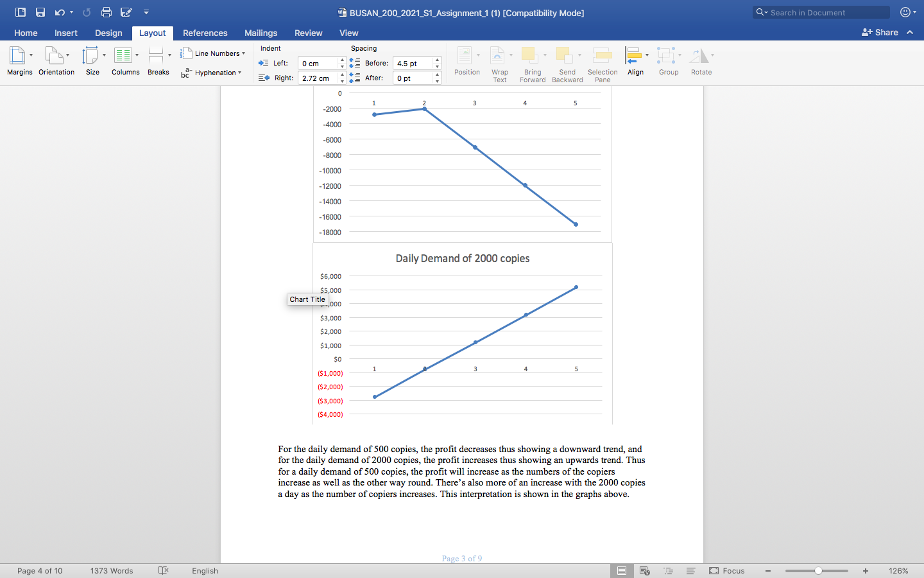Decrease Spacing After with the down arrow
This screenshot has height=578, width=924.
pyautogui.click(x=437, y=81)
